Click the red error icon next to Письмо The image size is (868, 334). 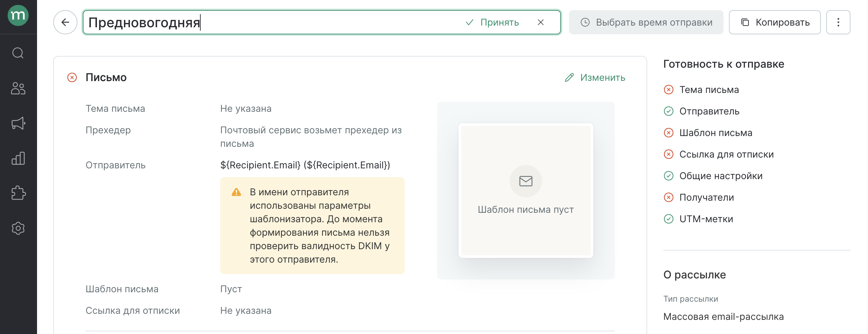tap(72, 77)
